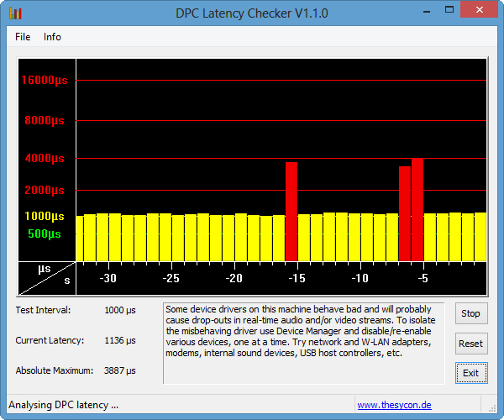Click the -10 time axis label
The width and height of the screenshot is (504, 420).
point(360,278)
